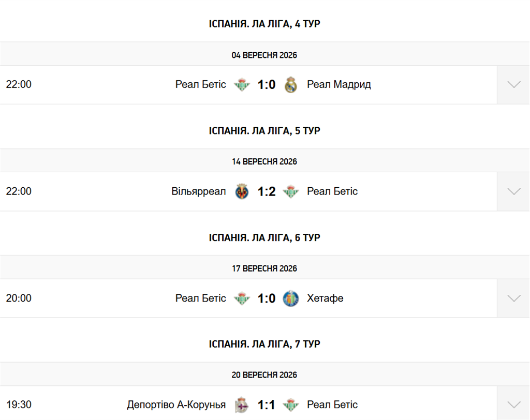The width and height of the screenshot is (530, 420).
Task: Select the Ла Ліга 6 тур heading
Action: click(264, 237)
